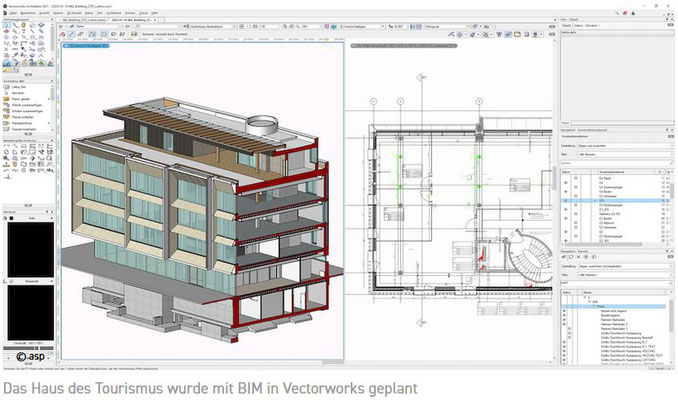Click the first icon in the Klassen navigation toolbar
The height and width of the screenshot is (400, 678).
pos(564,257)
